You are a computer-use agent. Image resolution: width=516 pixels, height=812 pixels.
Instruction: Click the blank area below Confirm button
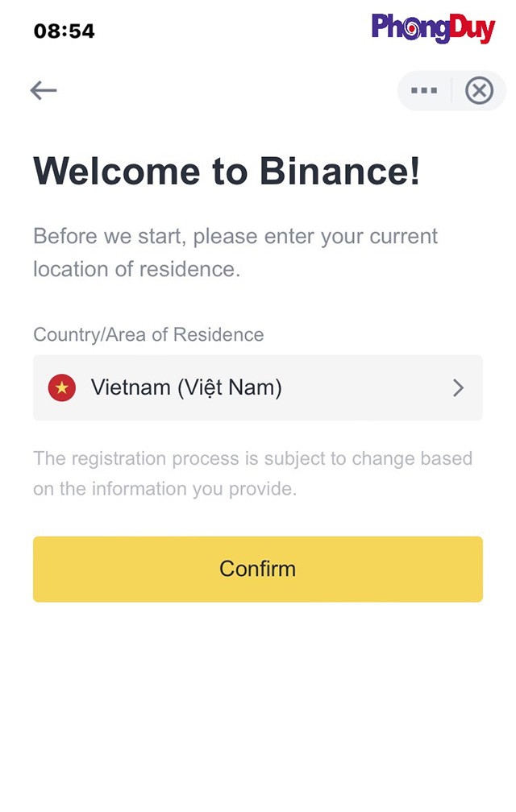[x=258, y=701]
